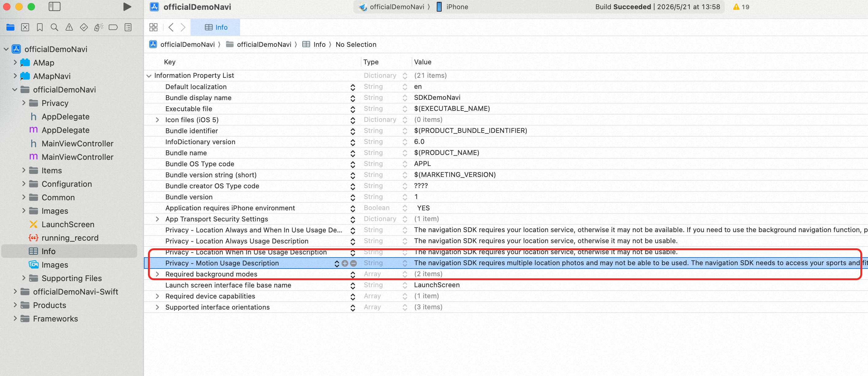Toggle the navigator sidebar visibility
Screen dimensions: 868x376
(x=54, y=7)
